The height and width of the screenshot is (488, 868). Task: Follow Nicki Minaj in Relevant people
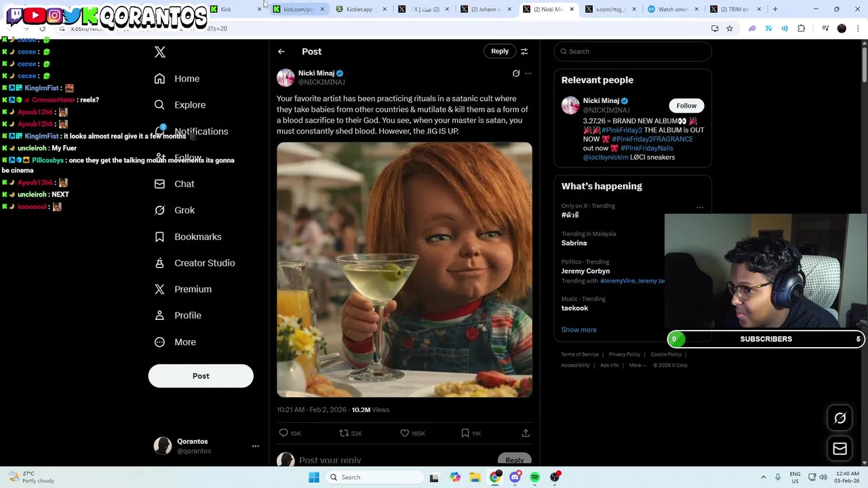click(x=686, y=106)
